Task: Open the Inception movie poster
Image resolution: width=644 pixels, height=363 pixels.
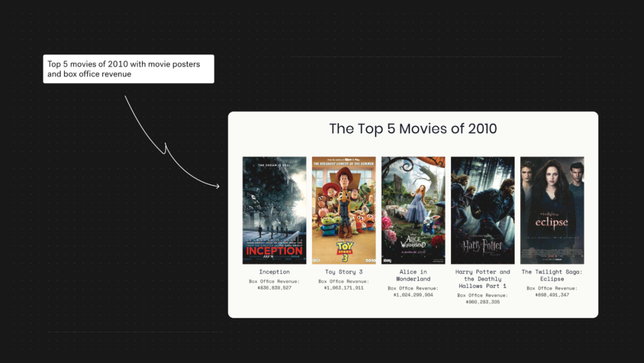Action: coord(274,210)
